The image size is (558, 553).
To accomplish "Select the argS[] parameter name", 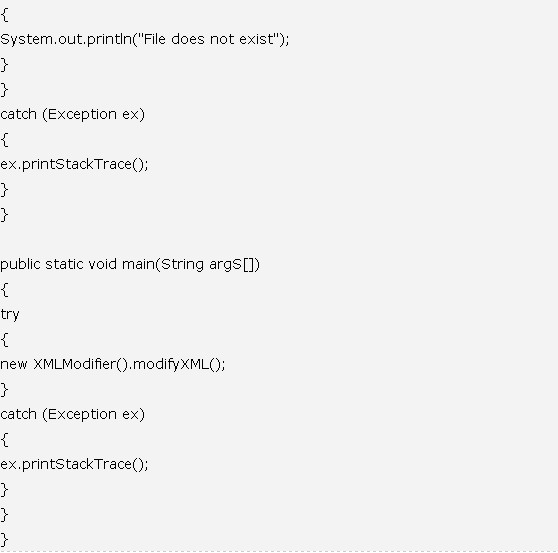I will tap(233, 265).
